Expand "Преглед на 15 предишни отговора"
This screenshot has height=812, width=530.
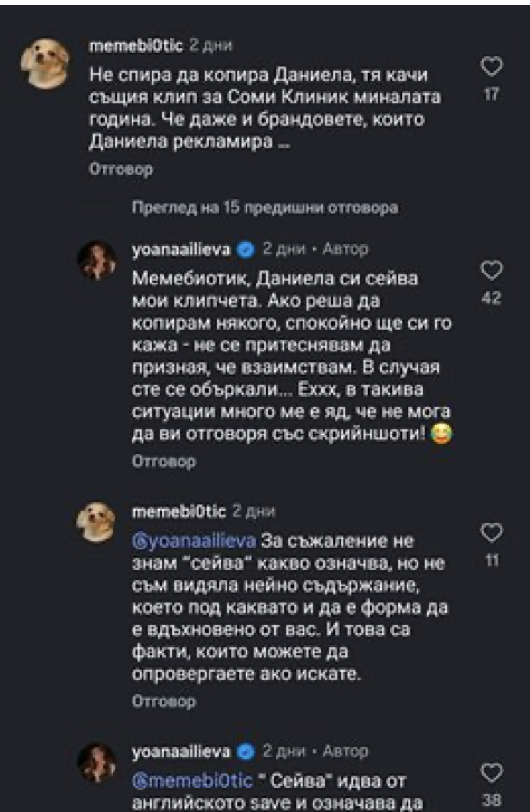pyautogui.click(x=265, y=208)
